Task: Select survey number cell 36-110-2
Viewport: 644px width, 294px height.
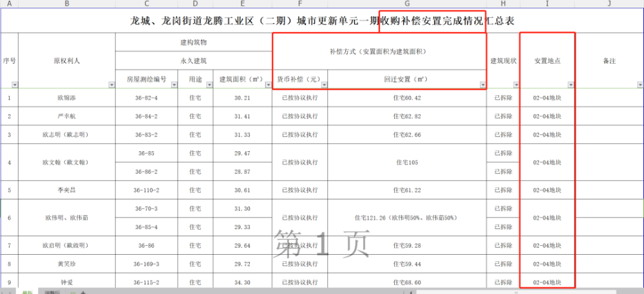Action: [x=147, y=190]
